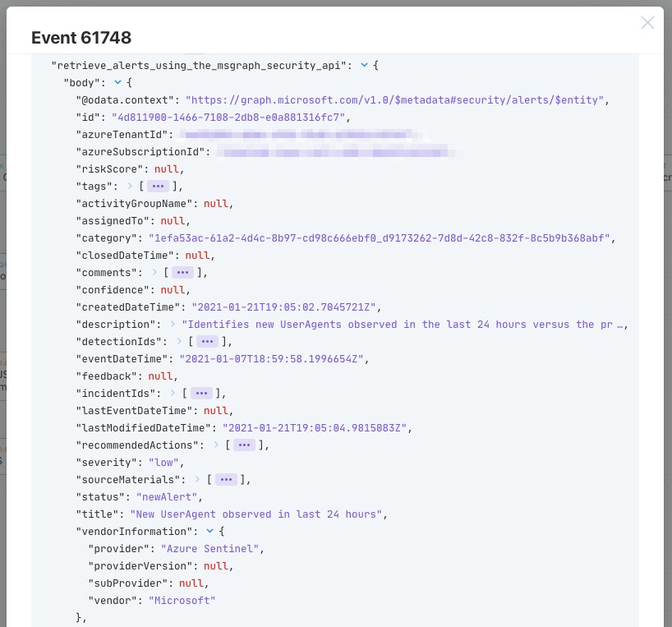Click the sourceMaterials ellipsis badge
The height and width of the screenshot is (627, 672).
(x=226, y=480)
